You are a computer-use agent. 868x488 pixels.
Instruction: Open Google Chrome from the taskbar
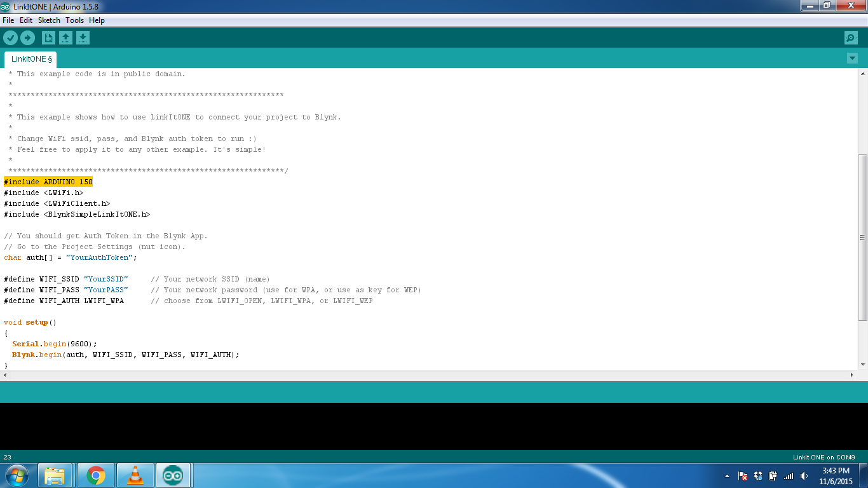click(96, 475)
